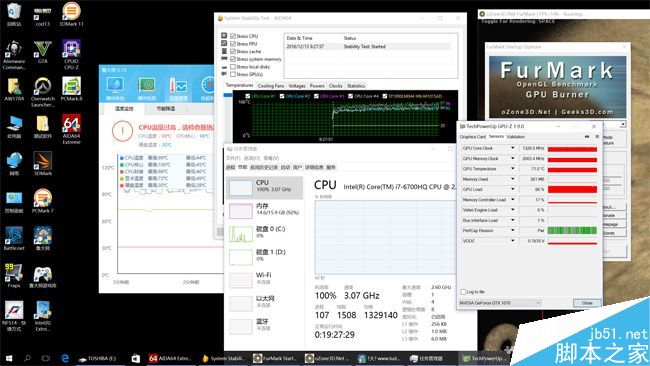The width and height of the screenshot is (650, 366).
Task: Open the GPU Memory Clock sensor dropdown
Action: tap(512, 158)
